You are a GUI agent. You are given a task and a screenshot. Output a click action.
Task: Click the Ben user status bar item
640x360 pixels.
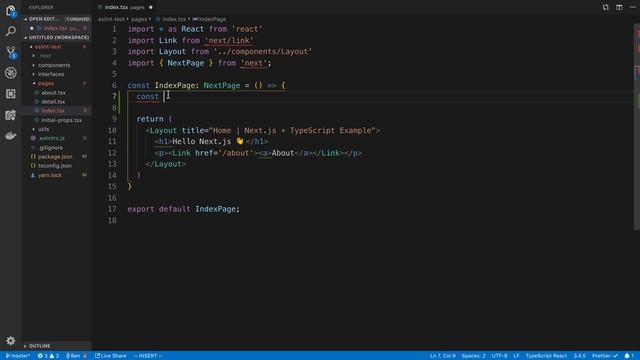(x=76, y=356)
